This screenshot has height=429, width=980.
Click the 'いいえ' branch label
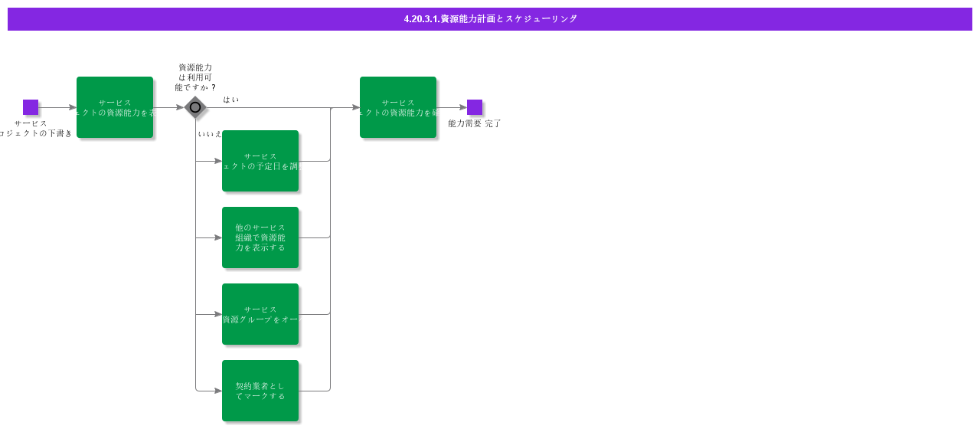[x=210, y=134]
